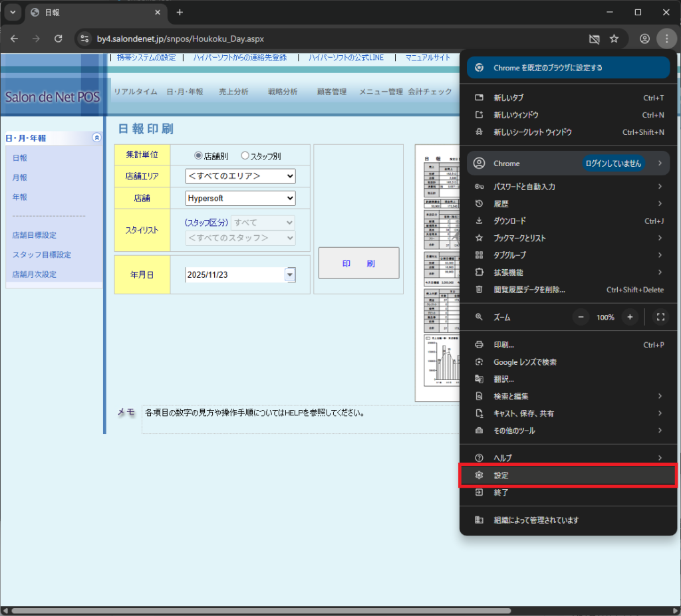
Task: Click the zoom in plus button
Action: [630, 317]
